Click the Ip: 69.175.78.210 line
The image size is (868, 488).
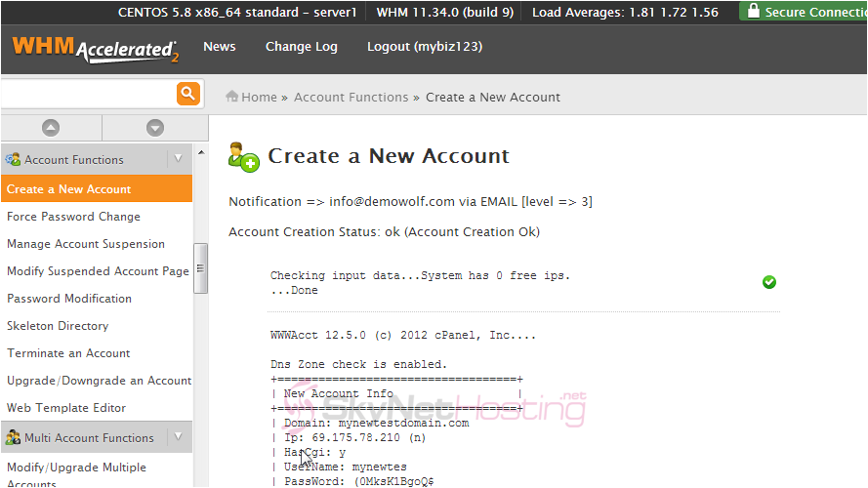354,437
